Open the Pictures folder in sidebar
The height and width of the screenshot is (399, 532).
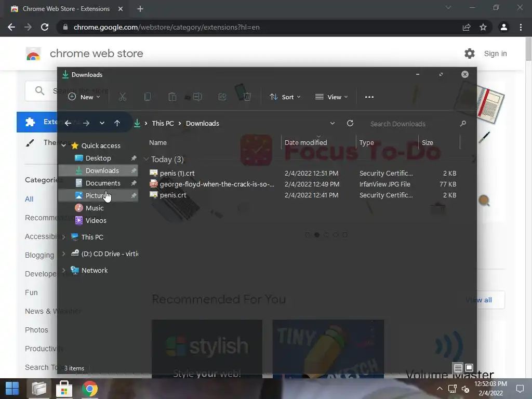[x=98, y=195]
